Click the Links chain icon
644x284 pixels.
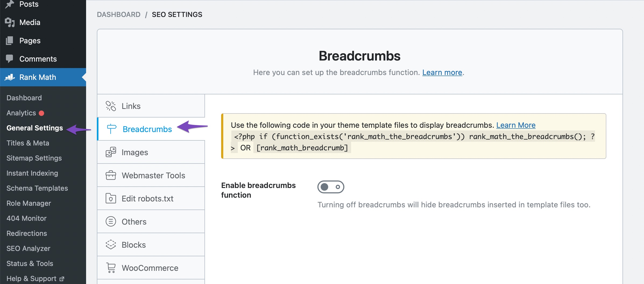[x=111, y=106]
